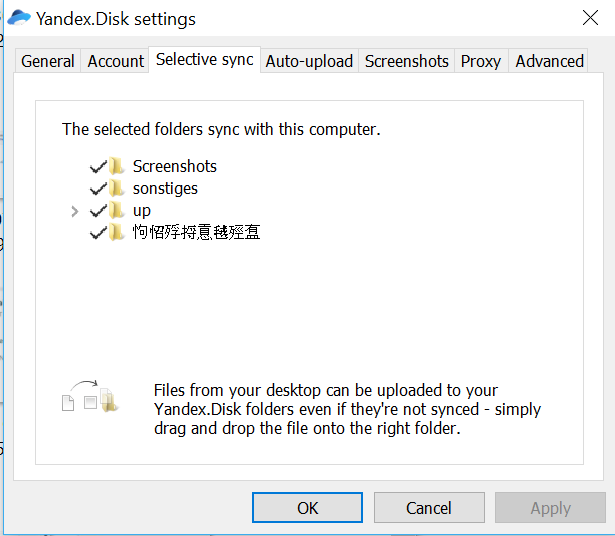Viewport: 615px width, 536px height.
Task: Click the up folder icon
Action: pyautogui.click(x=116, y=211)
